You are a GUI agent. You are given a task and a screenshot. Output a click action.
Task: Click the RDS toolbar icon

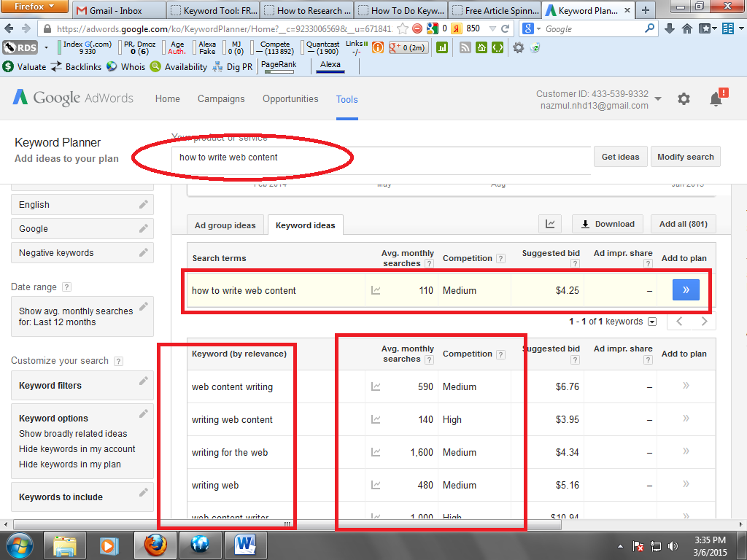(x=20, y=47)
